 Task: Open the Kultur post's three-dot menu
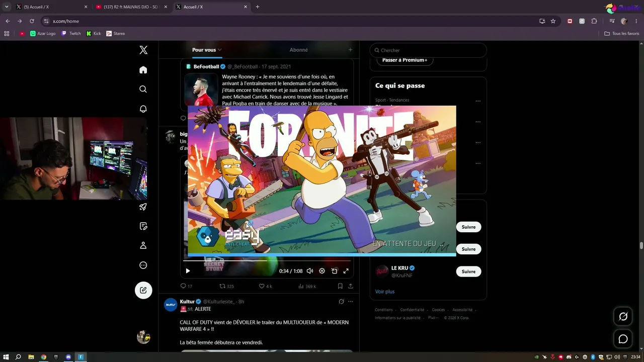(x=351, y=302)
